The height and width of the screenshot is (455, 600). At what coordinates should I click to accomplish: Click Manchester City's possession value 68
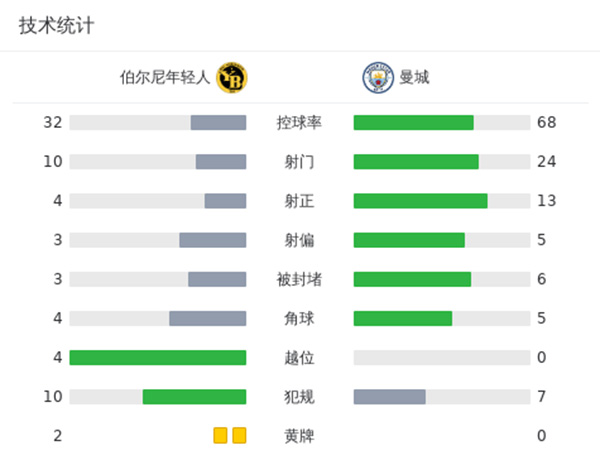546,123
